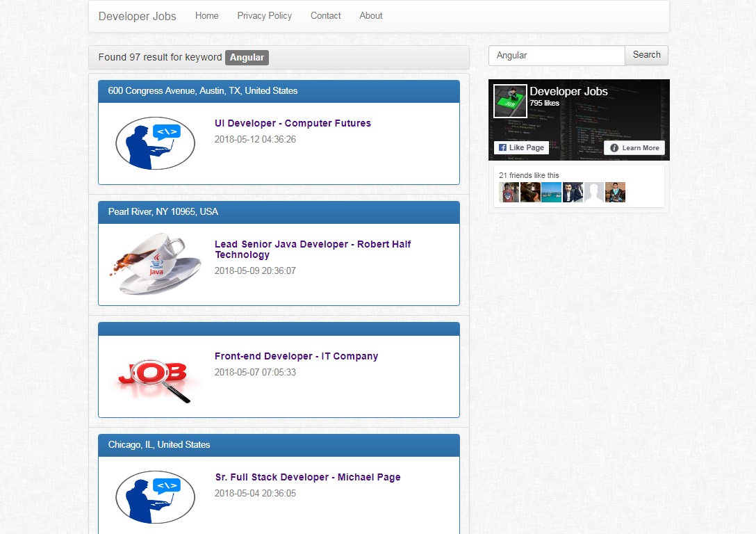The height and width of the screenshot is (534, 756).
Task: Click date 2018-05-04 20:36:05
Action: click(x=255, y=494)
